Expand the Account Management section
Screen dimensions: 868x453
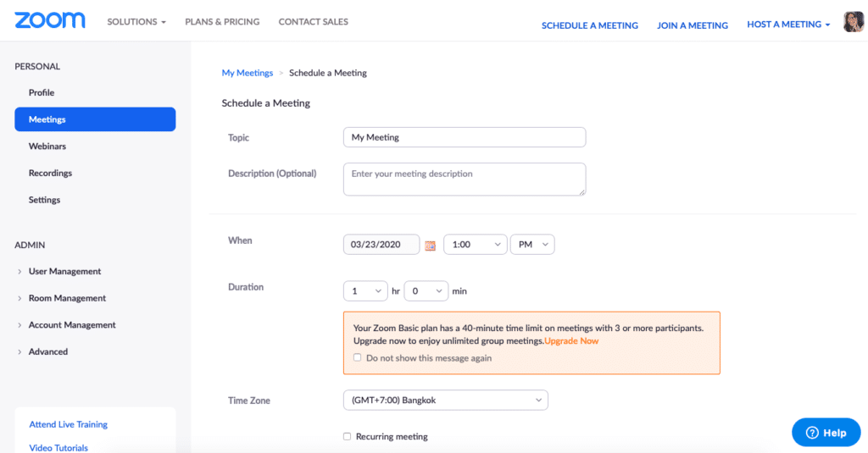click(72, 325)
